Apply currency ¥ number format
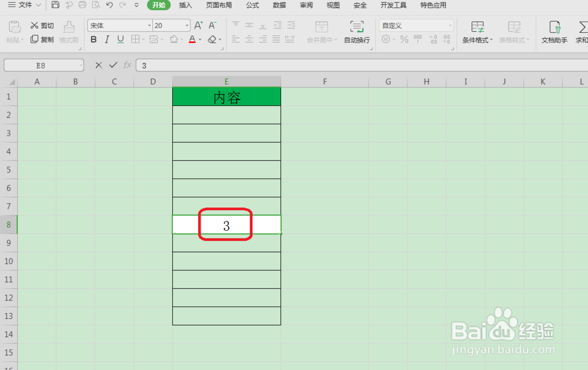Image resolution: width=588 pixels, height=370 pixels. 386,39
